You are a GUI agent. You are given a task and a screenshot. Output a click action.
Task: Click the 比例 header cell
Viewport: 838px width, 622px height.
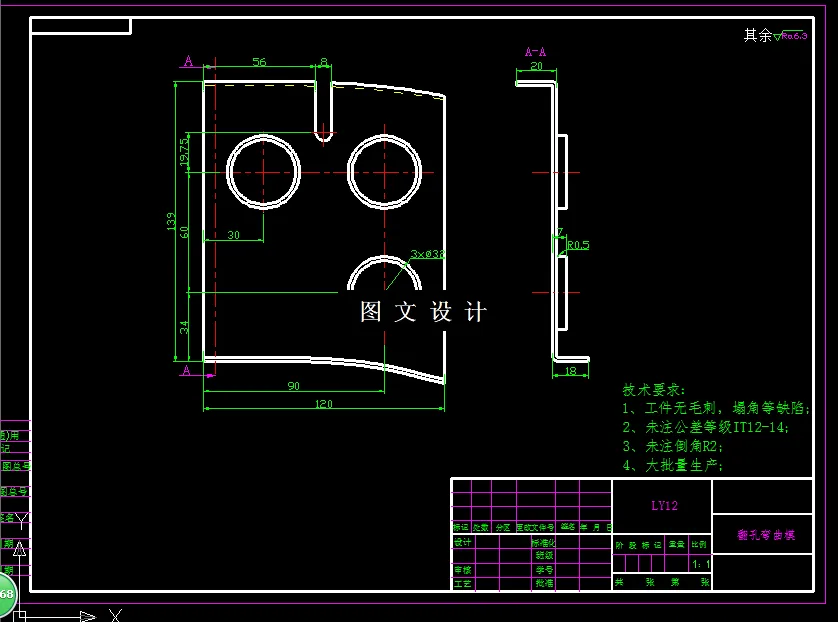coord(699,545)
